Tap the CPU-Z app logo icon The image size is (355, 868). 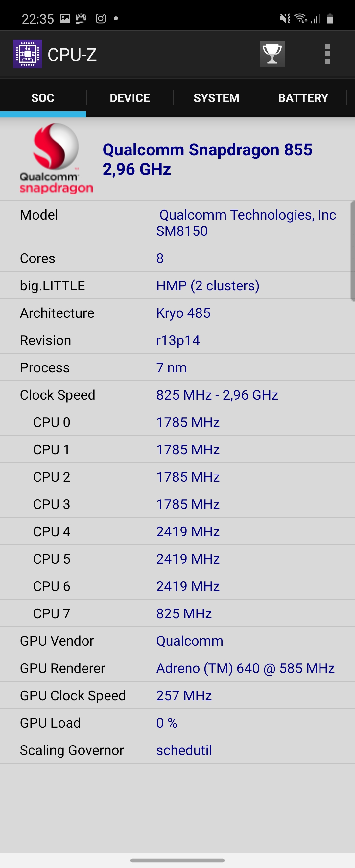point(28,54)
